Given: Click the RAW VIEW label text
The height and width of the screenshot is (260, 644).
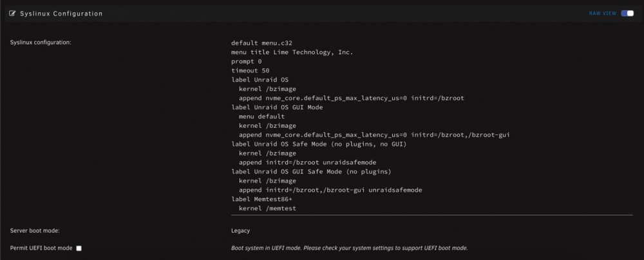Looking at the screenshot, I should pos(603,14).
